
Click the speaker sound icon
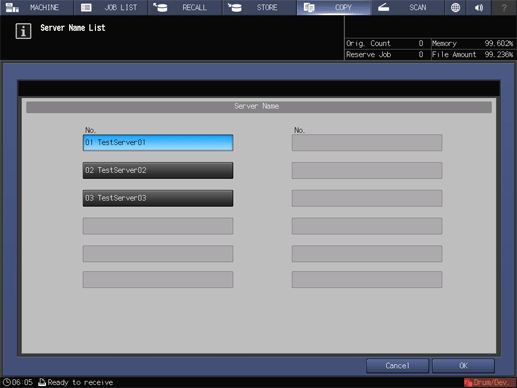point(479,7)
